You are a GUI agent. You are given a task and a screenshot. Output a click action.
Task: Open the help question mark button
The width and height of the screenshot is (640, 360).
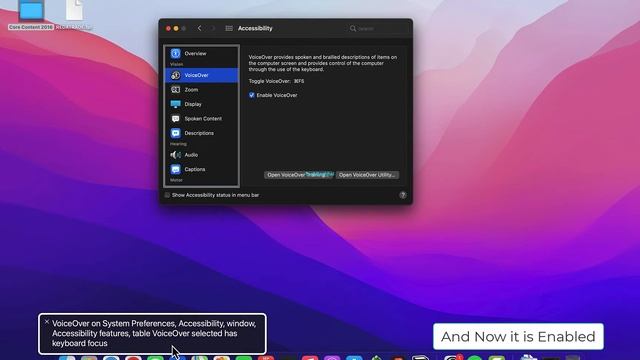coord(403,195)
